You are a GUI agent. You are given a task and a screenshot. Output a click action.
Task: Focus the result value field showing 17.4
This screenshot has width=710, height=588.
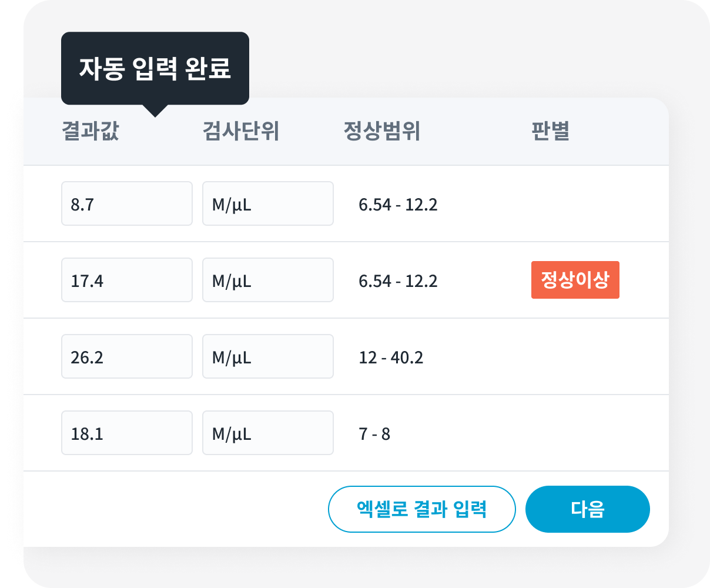click(126, 280)
